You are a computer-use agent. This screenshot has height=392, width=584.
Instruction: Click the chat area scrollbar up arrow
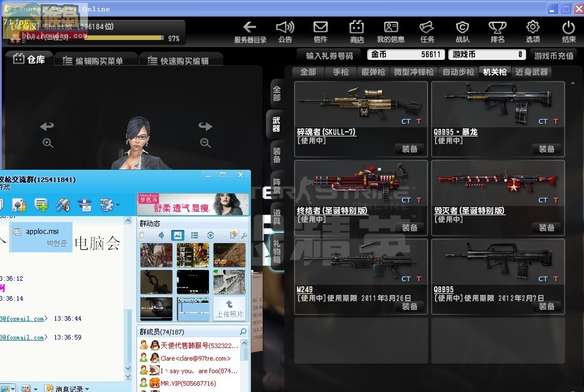pyautogui.click(x=128, y=220)
